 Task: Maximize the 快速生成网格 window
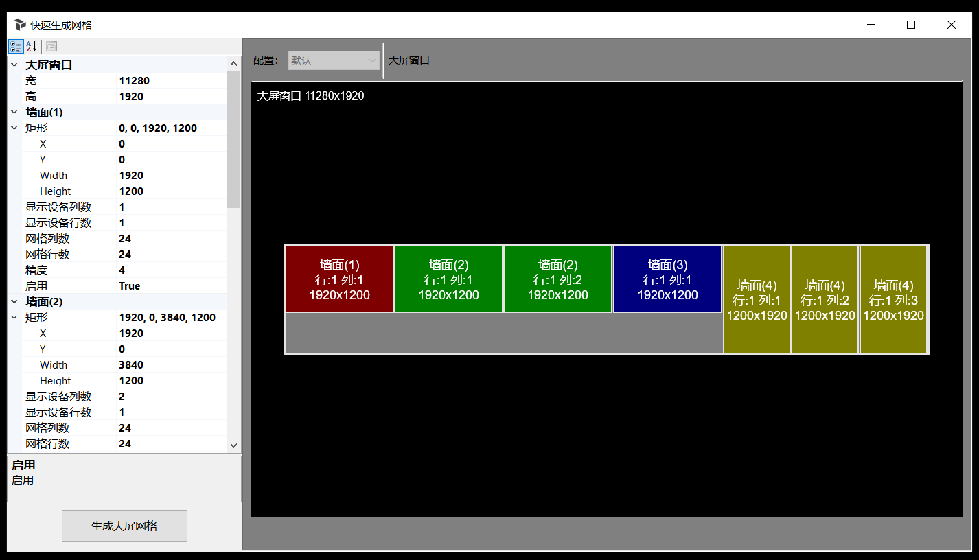[911, 25]
